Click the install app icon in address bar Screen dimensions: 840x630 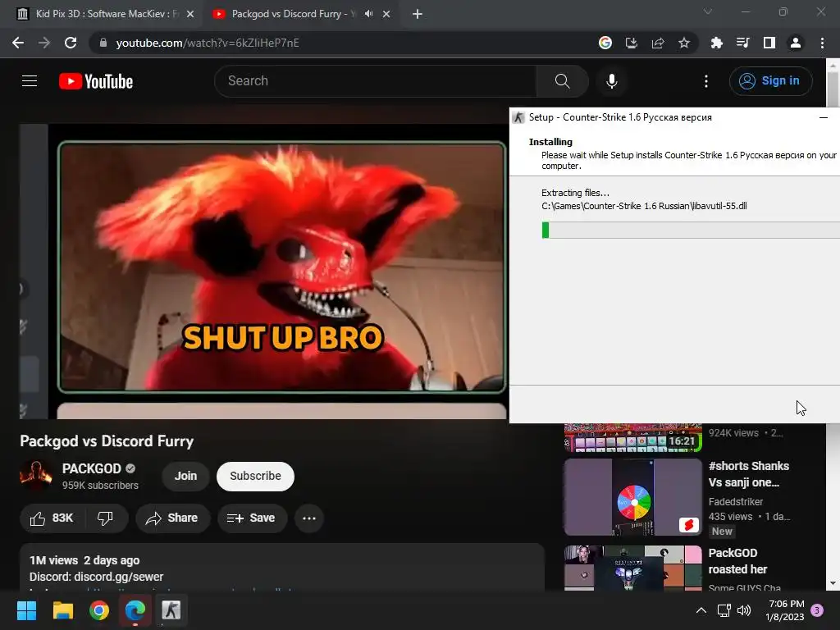632,43
